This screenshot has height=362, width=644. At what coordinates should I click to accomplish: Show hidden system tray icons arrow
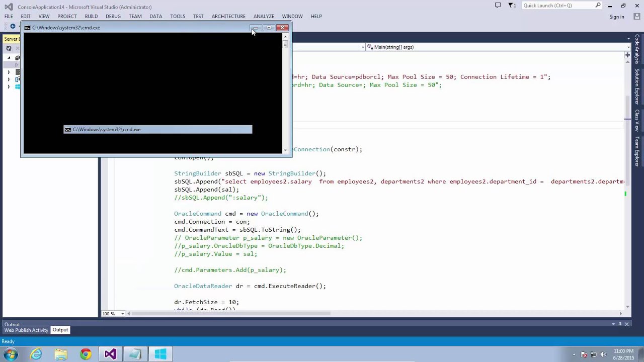click(x=575, y=354)
